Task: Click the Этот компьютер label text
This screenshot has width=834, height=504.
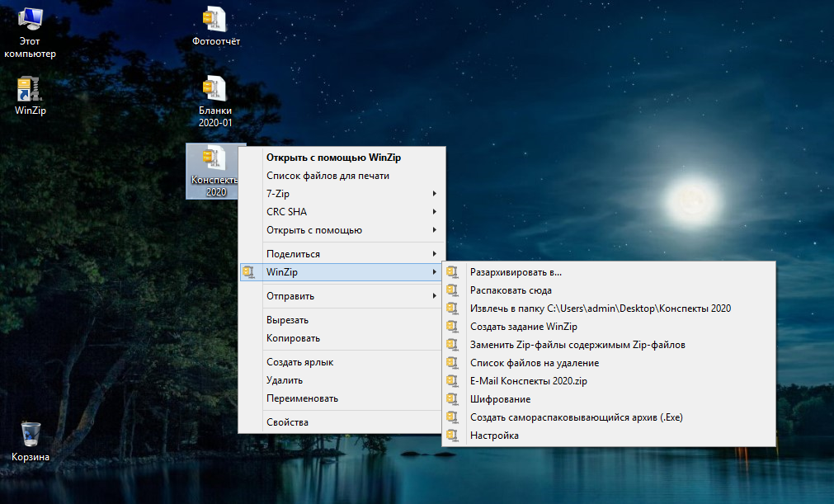Action: (30, 47)
